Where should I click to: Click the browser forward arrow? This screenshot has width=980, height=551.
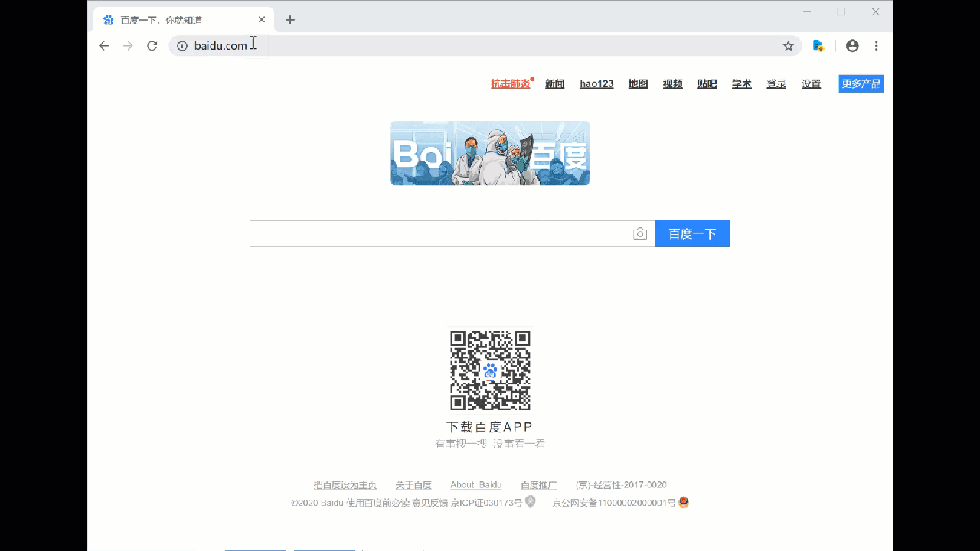[x=128, y=46]
